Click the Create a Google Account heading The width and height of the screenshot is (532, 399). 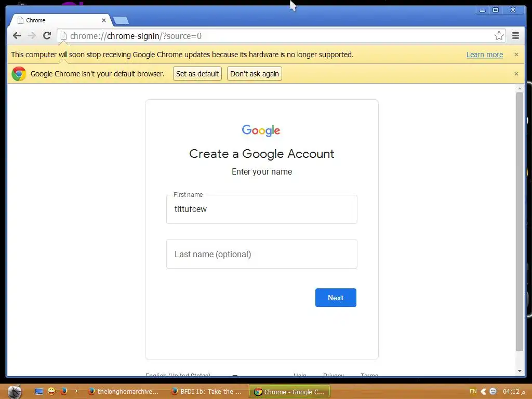point(262,154)
